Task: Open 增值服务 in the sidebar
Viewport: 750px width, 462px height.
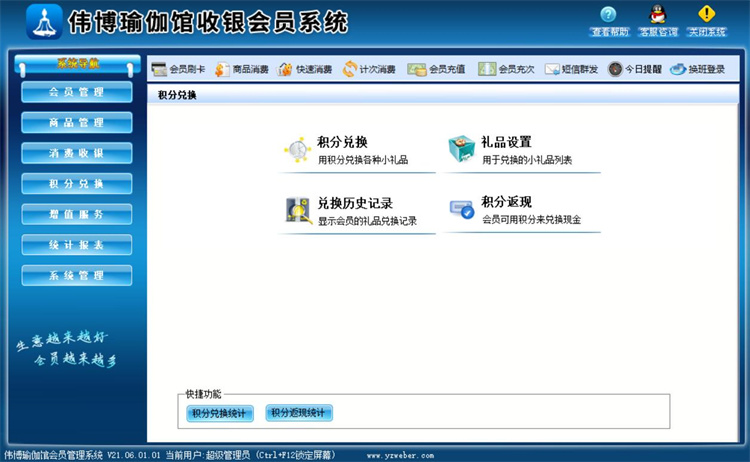Action: [77, 214]
